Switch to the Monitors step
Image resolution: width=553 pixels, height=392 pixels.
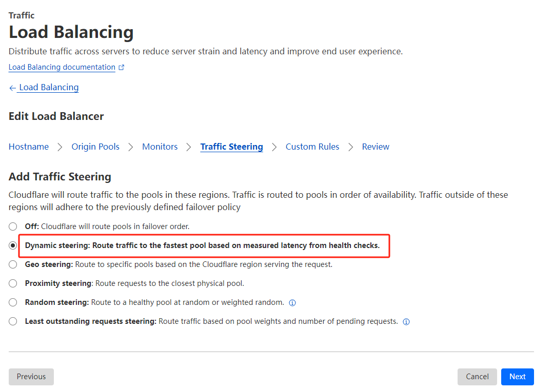[160, 147]
